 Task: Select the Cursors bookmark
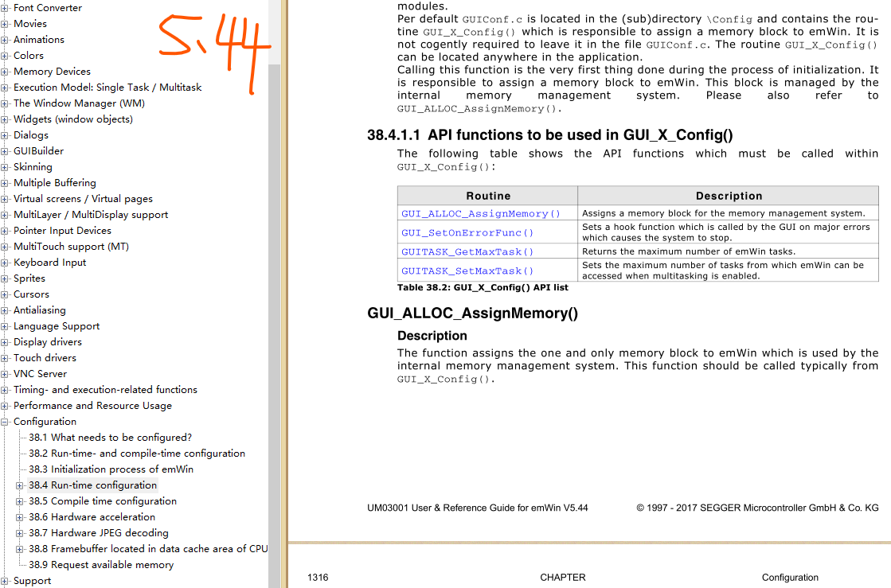(31, 294)
